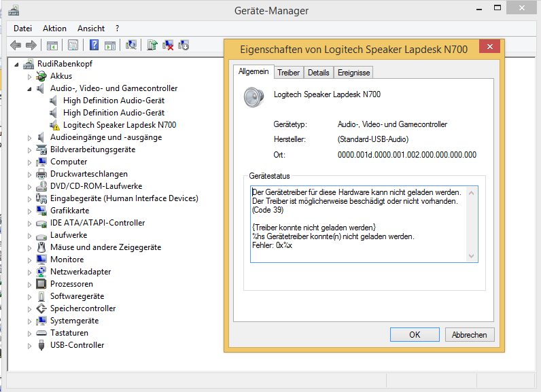The width and height of the screenshot is (541, 392).
Task: Click the Tastaturen keyboard icon
Action: click(x=41, y=333)
